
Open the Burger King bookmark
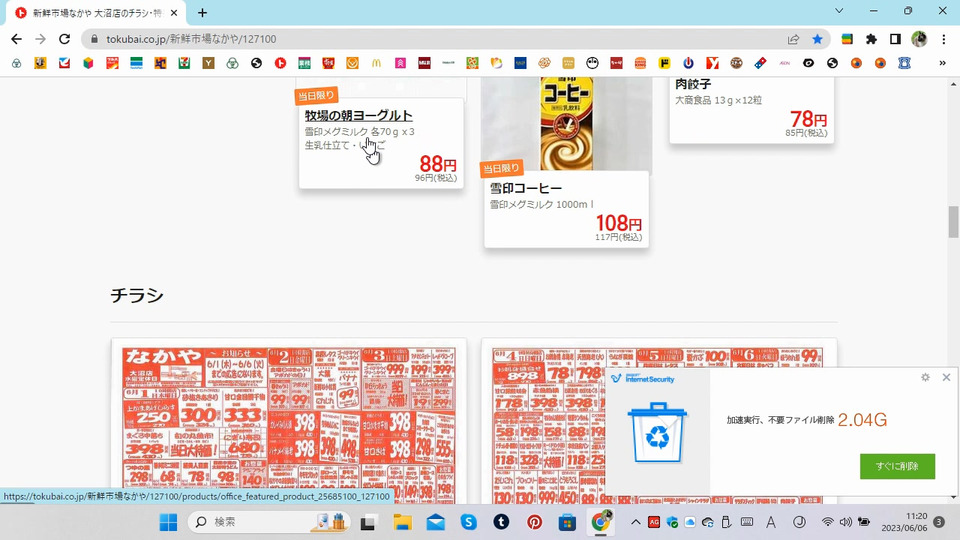click(640, 63)
